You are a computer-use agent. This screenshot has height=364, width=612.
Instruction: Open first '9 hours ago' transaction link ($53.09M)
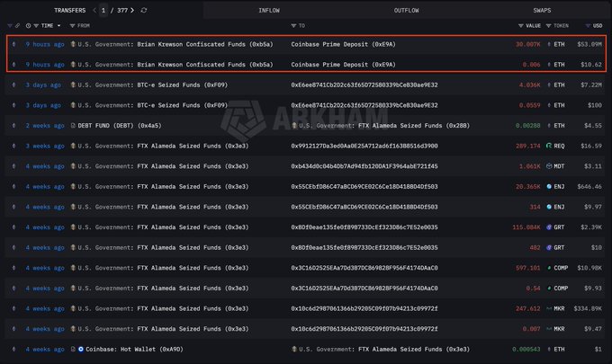(45, 44)
